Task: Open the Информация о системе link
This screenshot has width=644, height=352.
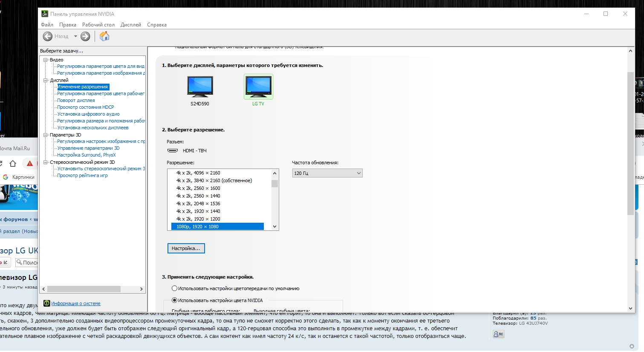Action: point(76,304)
